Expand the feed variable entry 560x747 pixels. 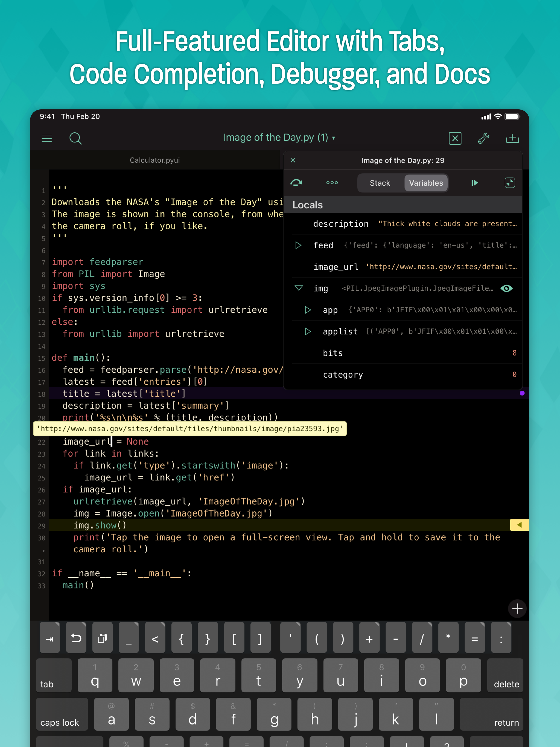pos(299,245)
